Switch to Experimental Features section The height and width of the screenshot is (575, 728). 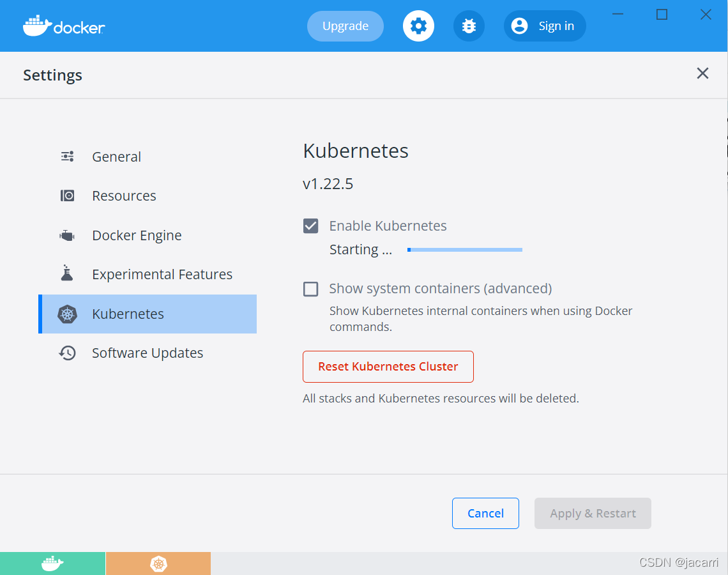[148, 275]
